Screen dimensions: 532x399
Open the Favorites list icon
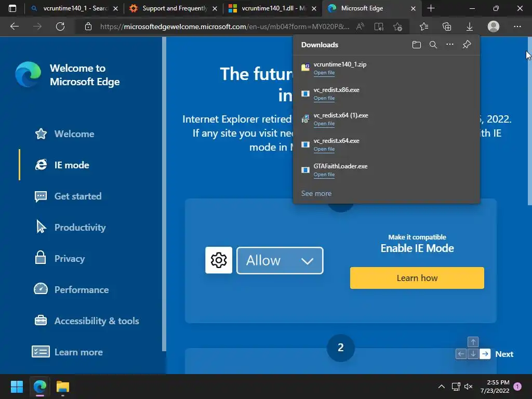coord(424,26)
